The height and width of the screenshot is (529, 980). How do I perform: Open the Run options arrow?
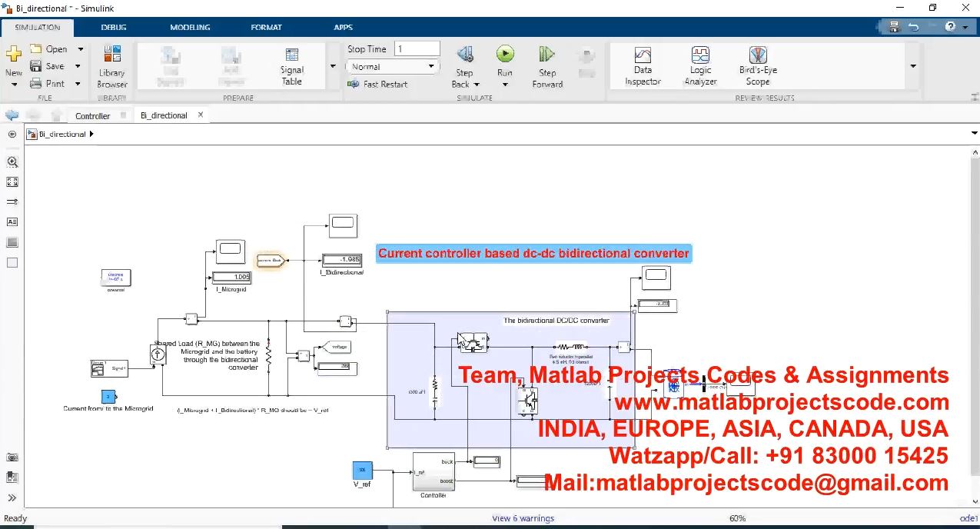tap(505, 85)
